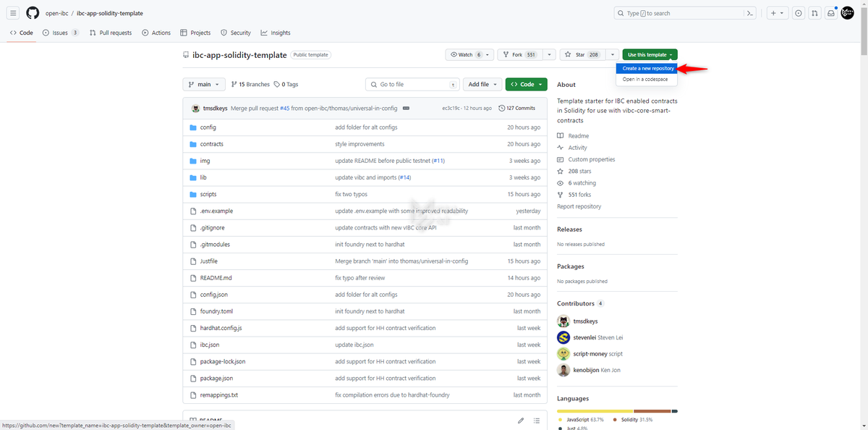
Task: View the 127 Commits history
Action: [516, 108]
